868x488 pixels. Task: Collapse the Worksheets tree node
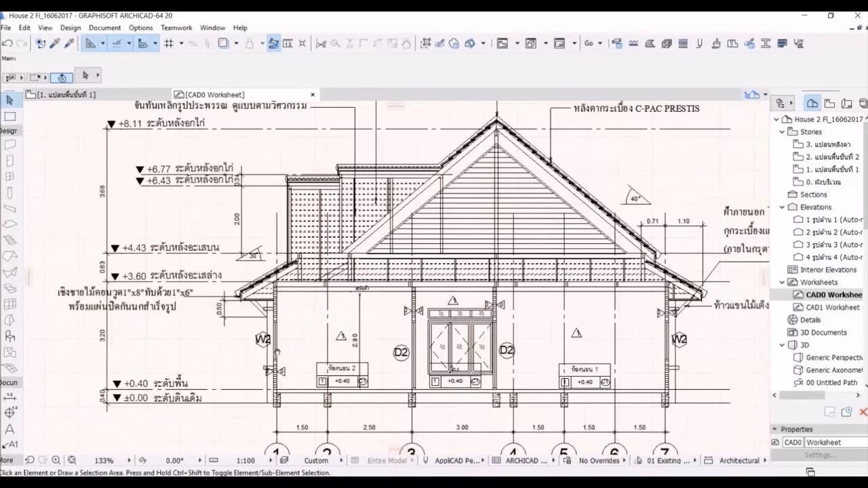[x=782, y=283]
